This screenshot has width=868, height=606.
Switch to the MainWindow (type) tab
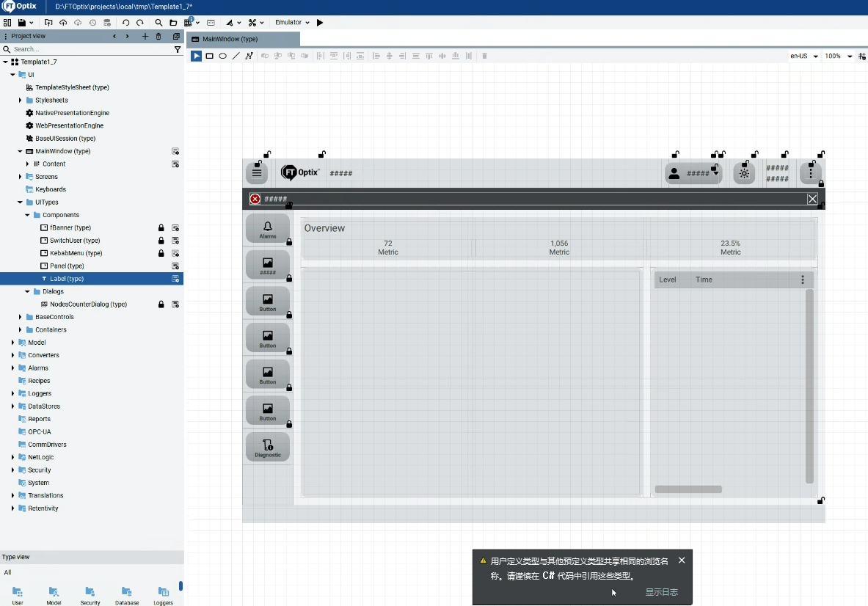(x=230, y=39)
